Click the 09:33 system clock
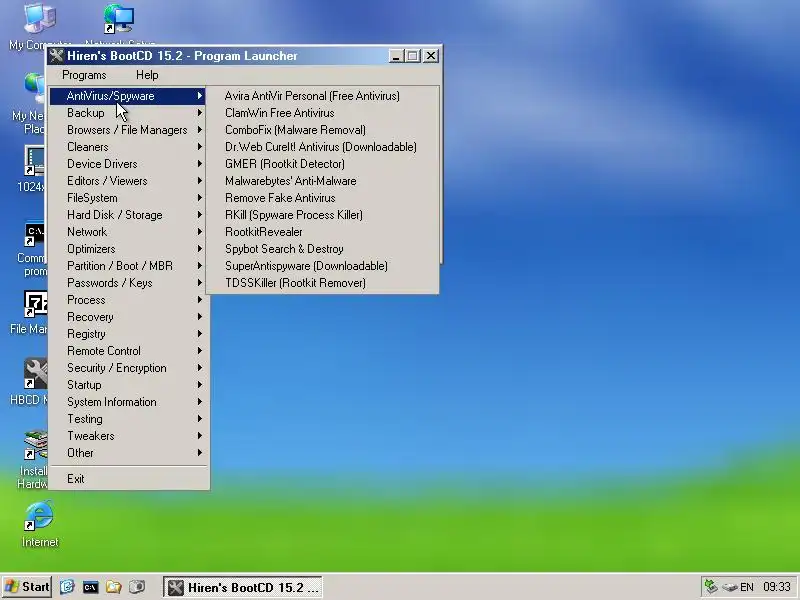The image size is (800, 600). (777, 587)
